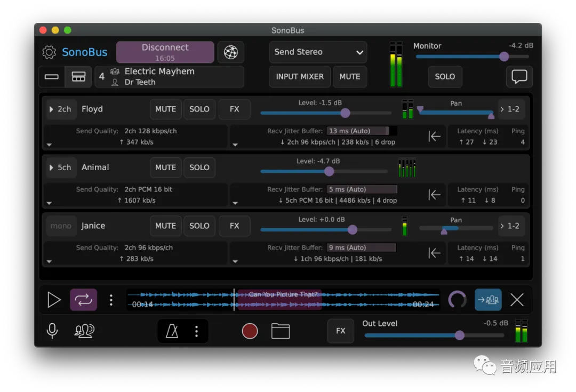The image size is (576, 392).
Task: Mute Janice's channel
Action: point(166,226)
